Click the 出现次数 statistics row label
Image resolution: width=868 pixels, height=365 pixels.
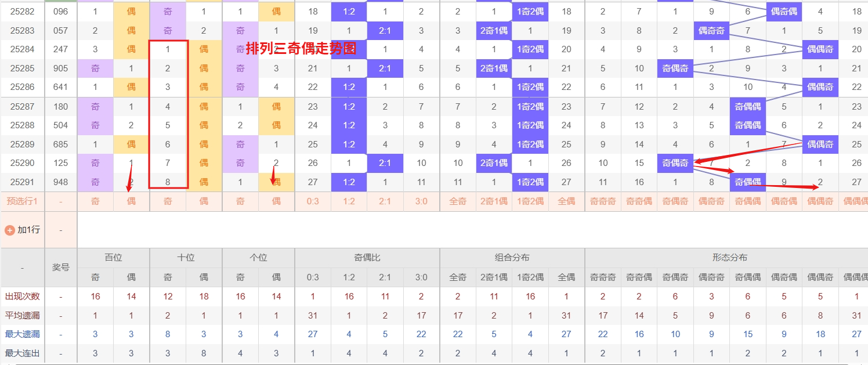tap(22, 297)
